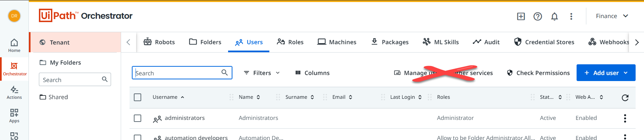Switch to the Users tab

click(249, 42)
